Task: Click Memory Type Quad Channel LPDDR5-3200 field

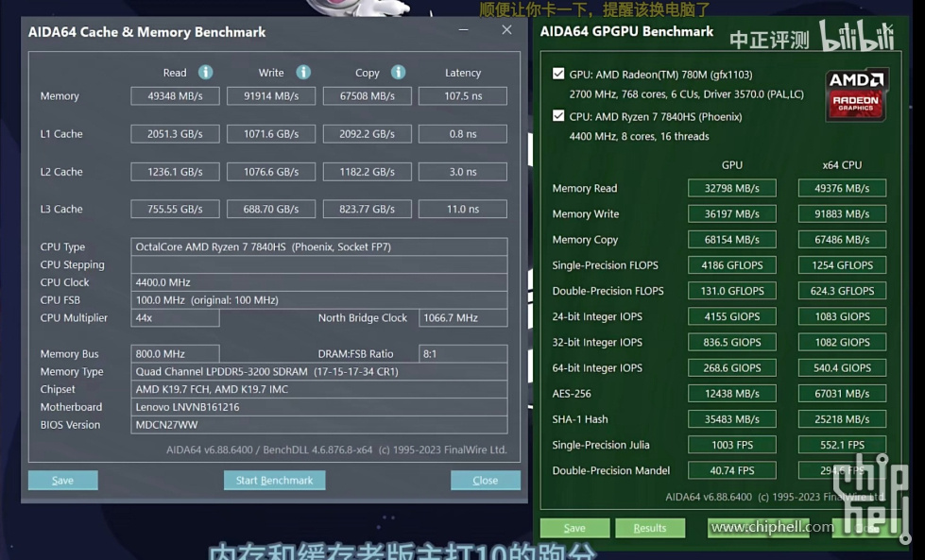Action: pyautogui.click(x=319, y=371)
